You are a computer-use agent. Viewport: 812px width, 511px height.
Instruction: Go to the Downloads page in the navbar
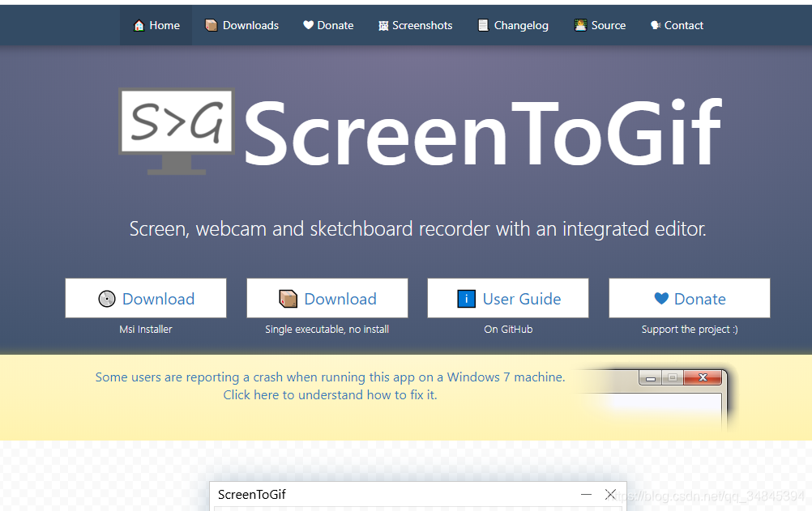pos(241,25)
